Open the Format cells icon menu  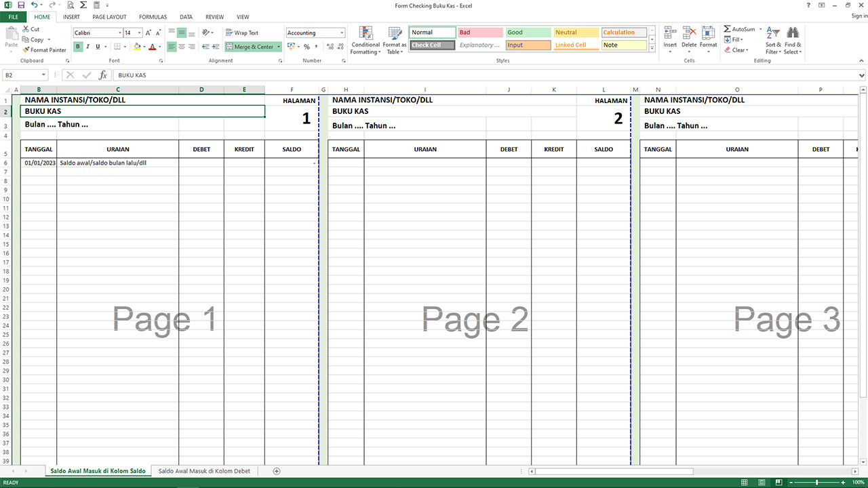tap(708, 41)
